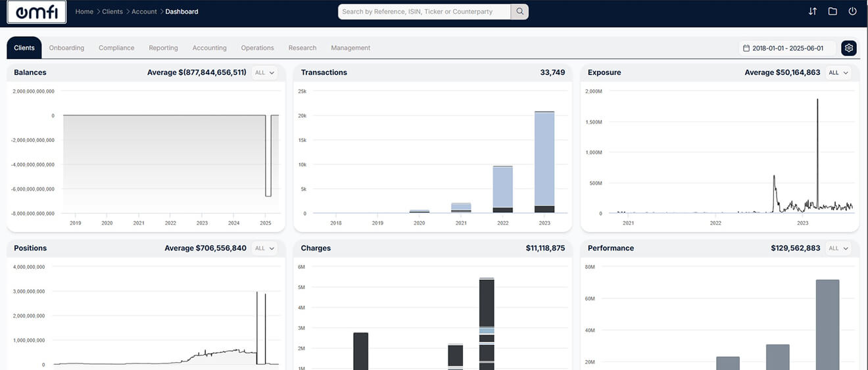Click the search magnifier icon

pos(519,11)
